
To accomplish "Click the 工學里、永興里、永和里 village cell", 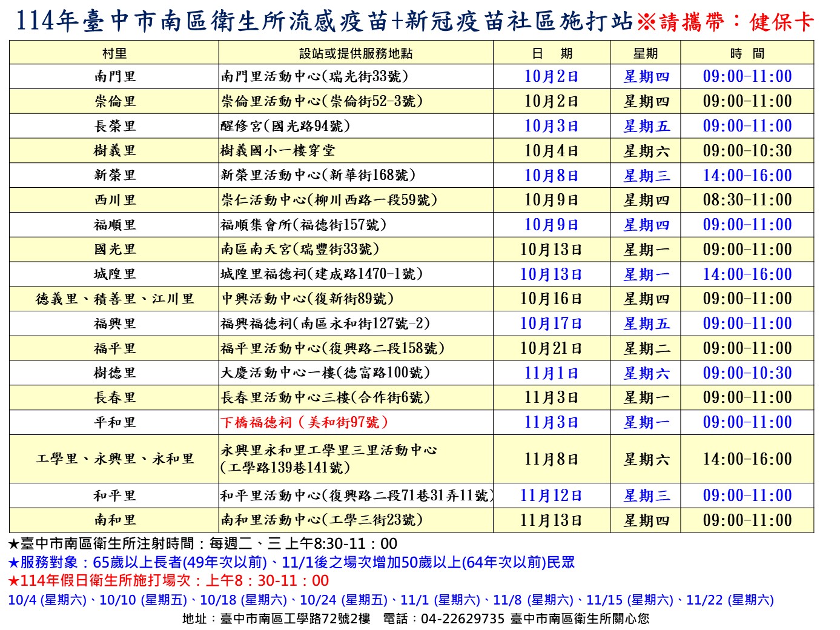I will click(x=114, y=459).
